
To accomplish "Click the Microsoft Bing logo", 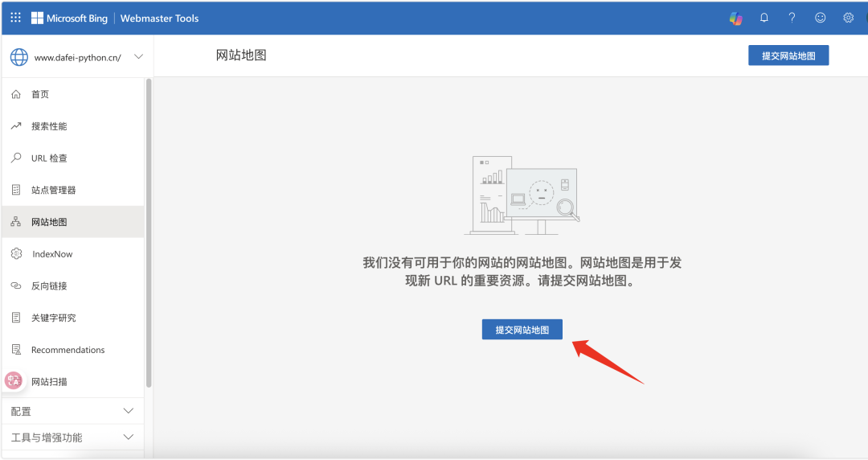I will 69,18.
